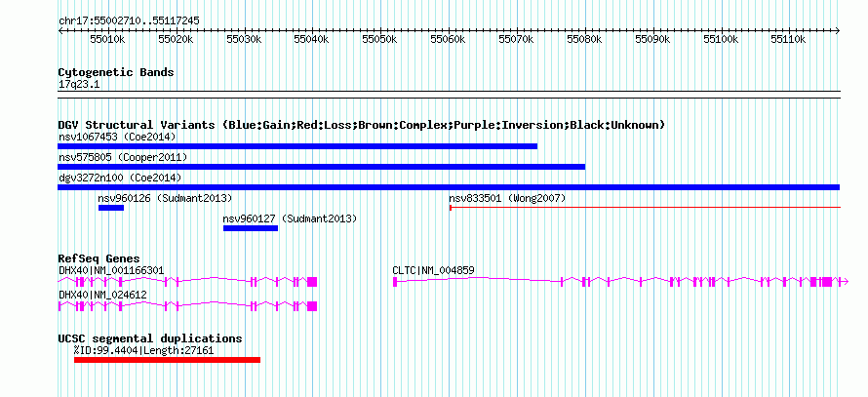Click the 55100k ruler position
Viewport: 868px width, 397px height.
(x=721, y=39)
